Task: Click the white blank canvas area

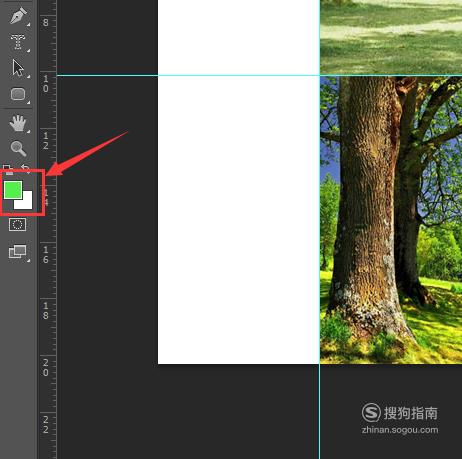Action: (239, 182)
